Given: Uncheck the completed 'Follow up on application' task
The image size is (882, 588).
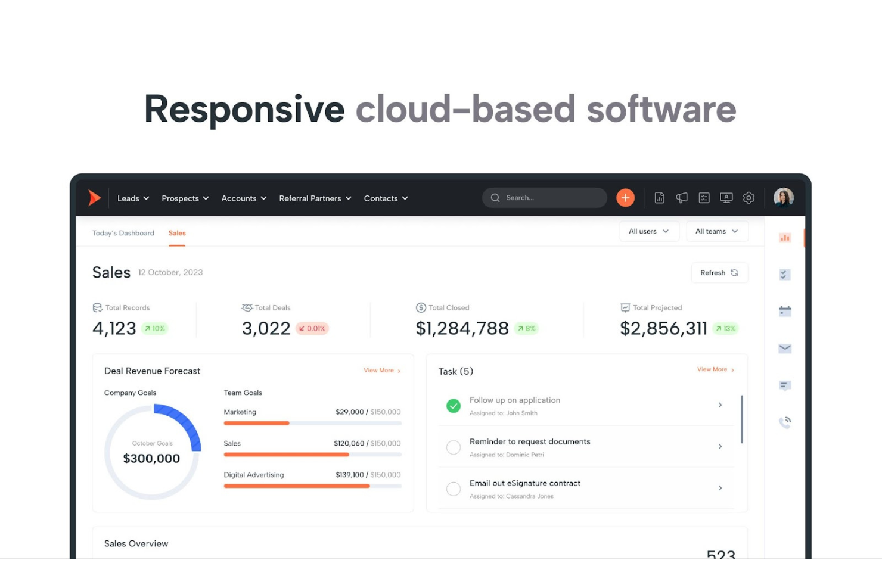Looking at the screenshot, I should click(453, 406).
